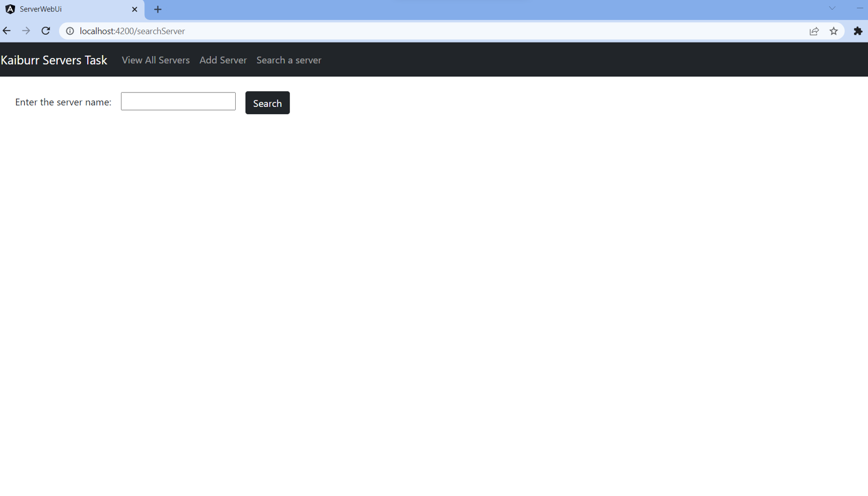Screen dimensions: 868x496
Task: Expand the tab list chevron in title bar
Action: (832, 8)
